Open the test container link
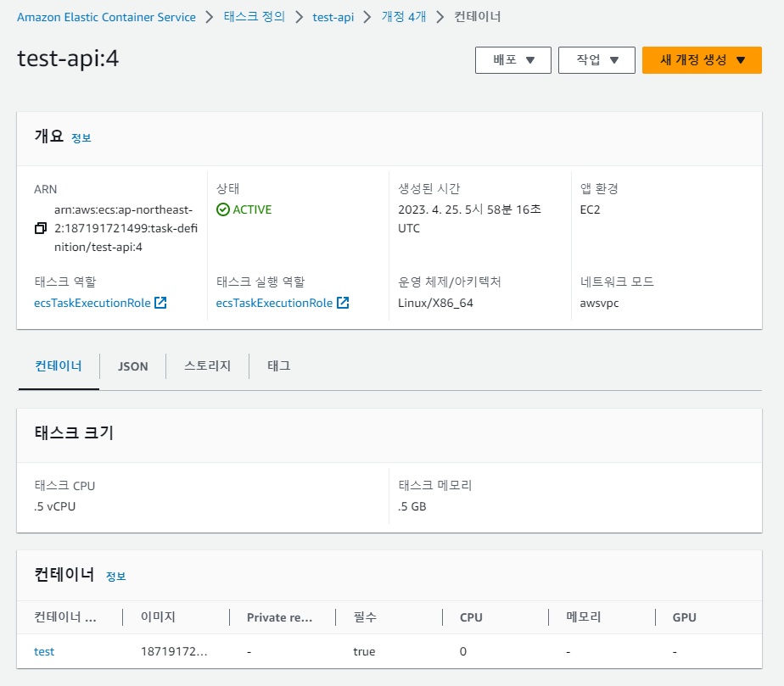Image resolution: width=784 pixels, height=686 pixels. [44, 651]
